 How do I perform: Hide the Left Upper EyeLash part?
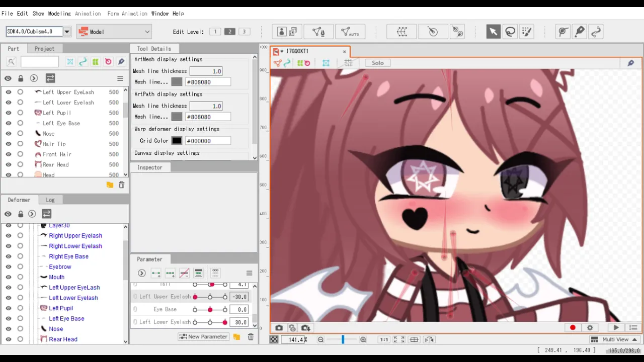coord(8,92)
